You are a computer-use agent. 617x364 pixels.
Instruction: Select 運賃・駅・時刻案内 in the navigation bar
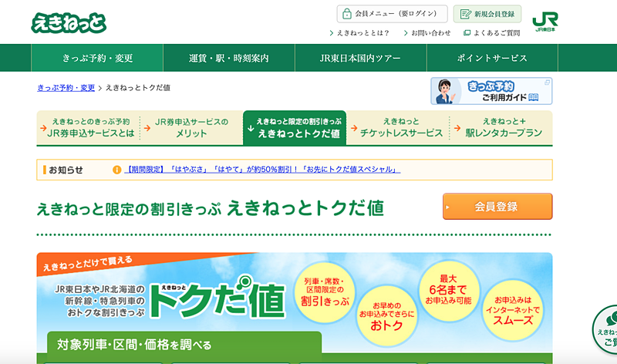coord(229,58)
